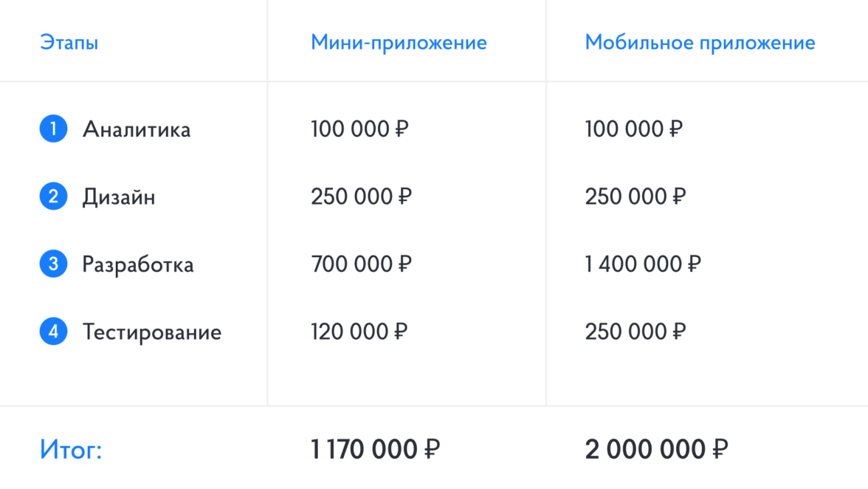Click the Аналитика stage label
868x489 pixels.
(x=137, y=129)
